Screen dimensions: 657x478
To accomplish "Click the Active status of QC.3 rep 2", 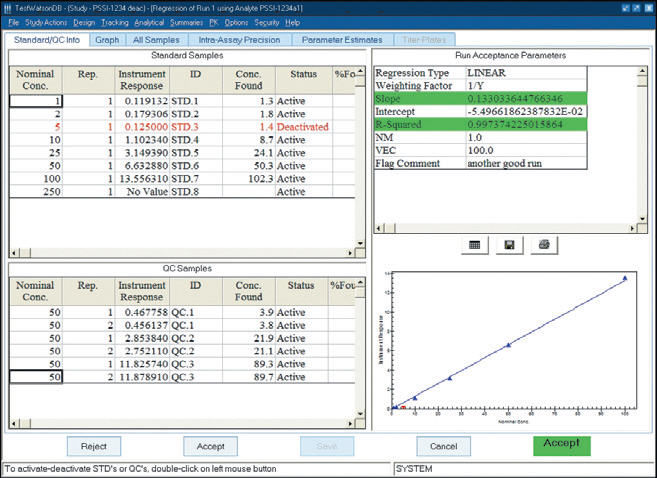I will [x=291, y=375].
